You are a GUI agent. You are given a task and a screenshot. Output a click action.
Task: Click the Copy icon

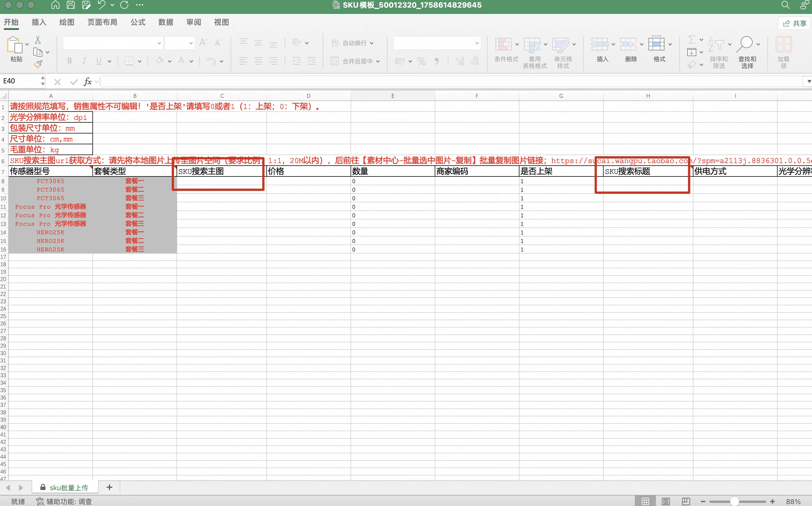(x=38, y=52)
